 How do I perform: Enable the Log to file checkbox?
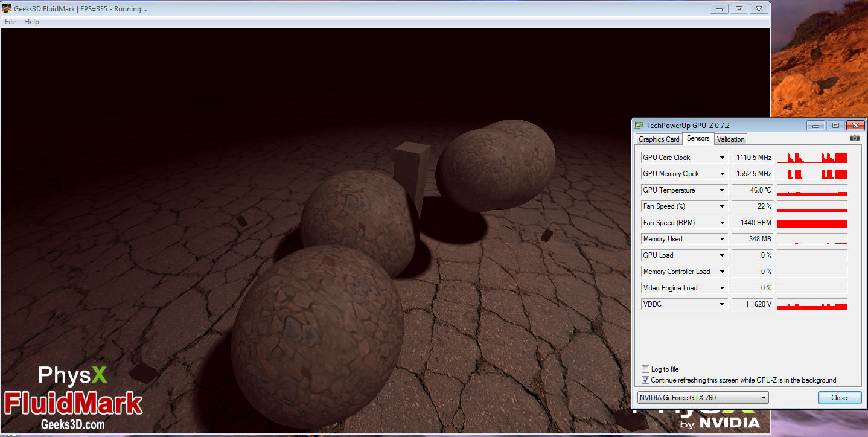tap(646, 369)
